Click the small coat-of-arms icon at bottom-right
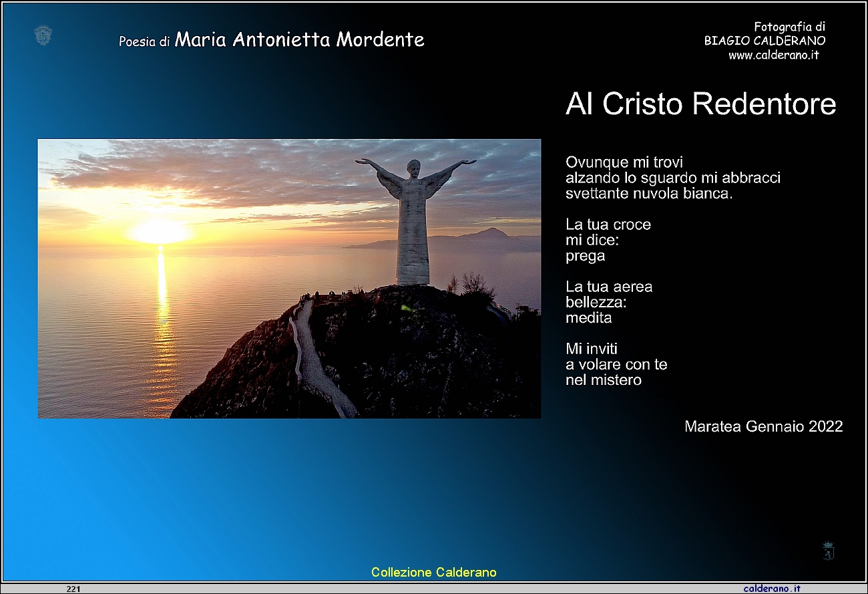The width and height of the screenshot is (868, 594). pyautogui.click(x=829, y=551)
